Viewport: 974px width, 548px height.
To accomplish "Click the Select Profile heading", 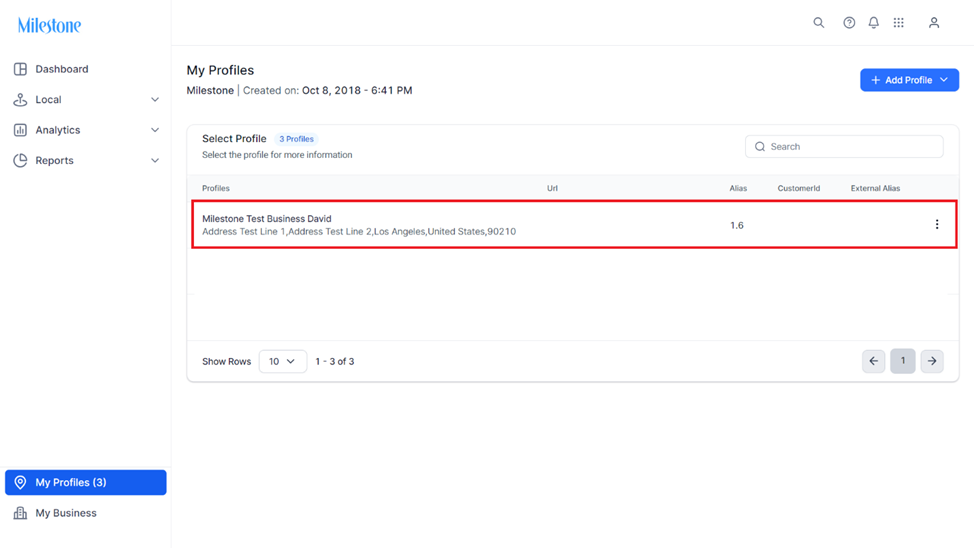I will (234, 139).
